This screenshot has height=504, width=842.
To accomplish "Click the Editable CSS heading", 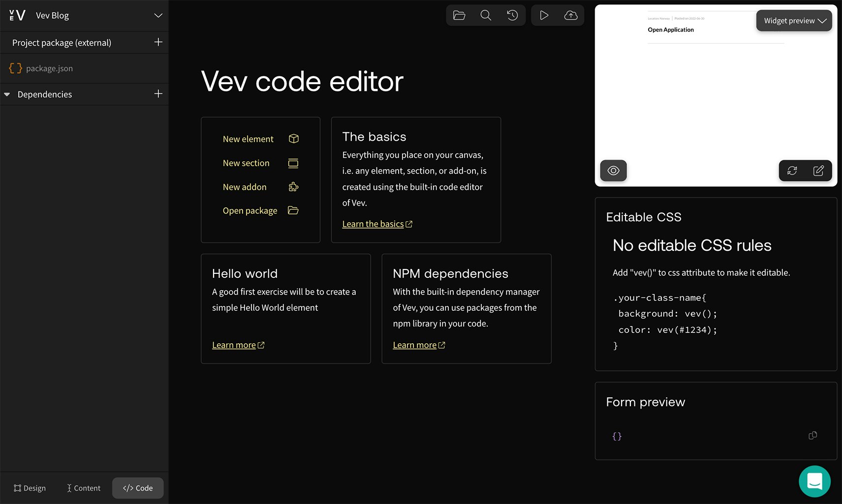I will tap(643, 217).
